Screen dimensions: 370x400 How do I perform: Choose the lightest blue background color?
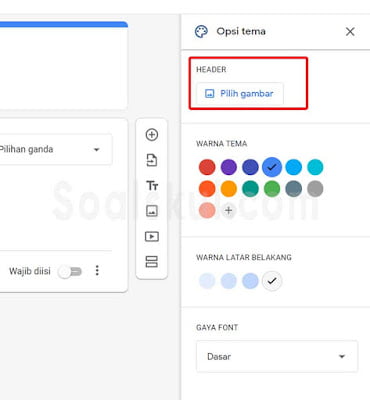(x=207, y=281)
